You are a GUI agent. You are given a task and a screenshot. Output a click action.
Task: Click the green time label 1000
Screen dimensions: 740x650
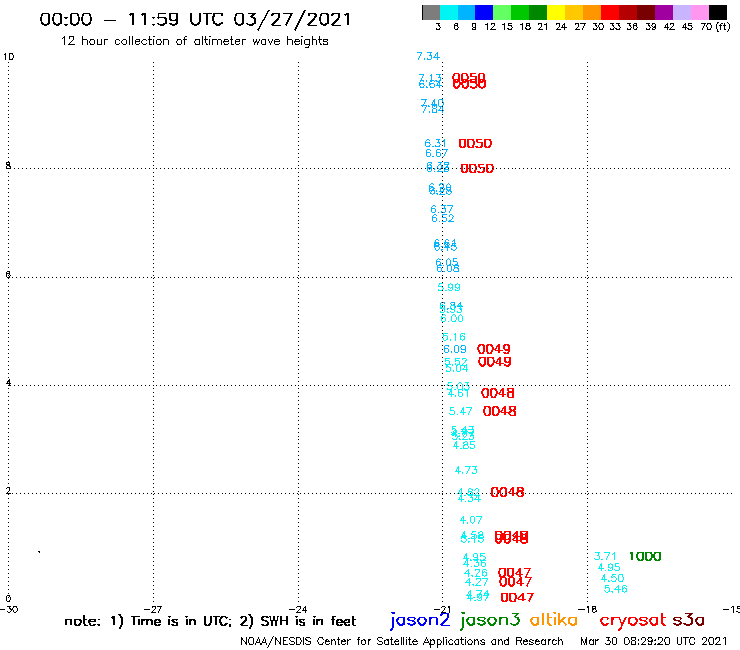[x=645, y=557]
